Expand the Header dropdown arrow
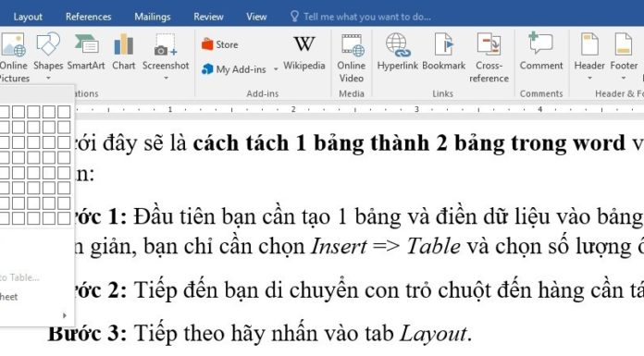644x356 pixels. point(589,78)
